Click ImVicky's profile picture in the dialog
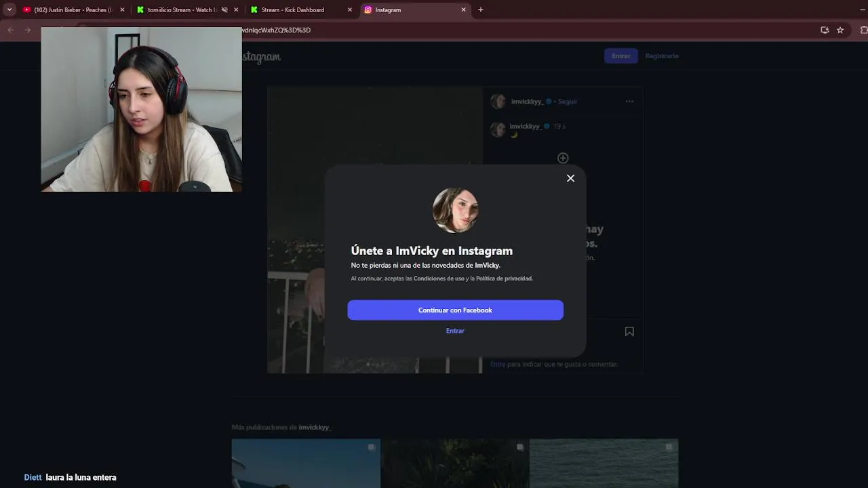The width and height of the screenshot is (868, 488). pyautogui.click(x=455, y=210)
